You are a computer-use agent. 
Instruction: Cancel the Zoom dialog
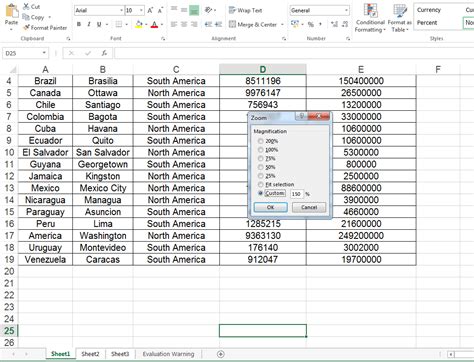tap(309, 207)
